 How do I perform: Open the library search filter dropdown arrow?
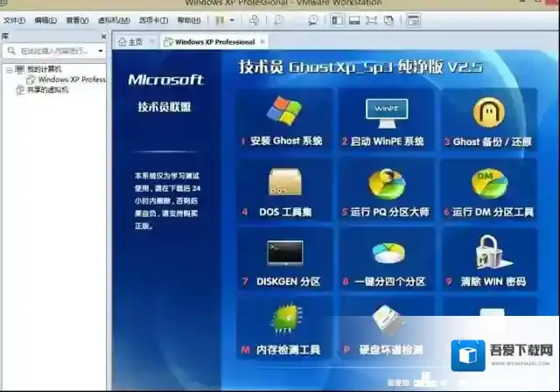point(101,51)
